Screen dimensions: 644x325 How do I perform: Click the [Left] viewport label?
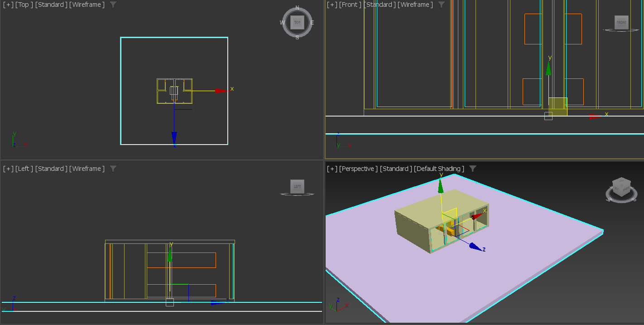point(24,169)
